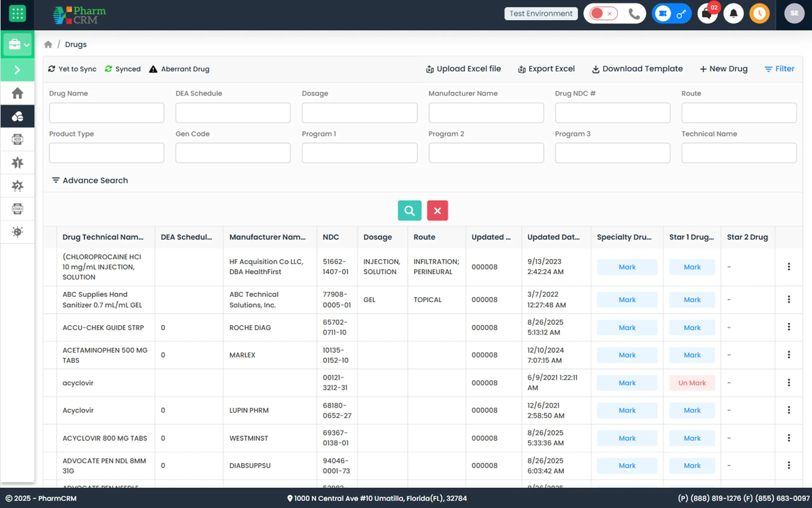Open three-dot menu for LUPIN PHRM row

click(x=789, y=410)
